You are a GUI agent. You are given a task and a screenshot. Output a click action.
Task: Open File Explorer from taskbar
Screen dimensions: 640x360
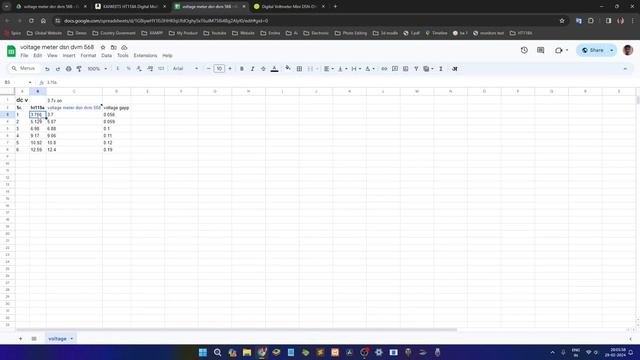point(247,352)
